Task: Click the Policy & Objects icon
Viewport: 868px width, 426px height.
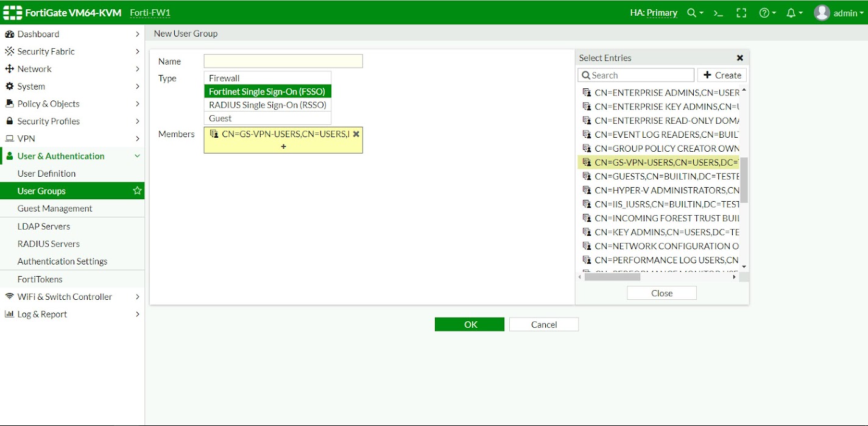Action: [9, 104]
